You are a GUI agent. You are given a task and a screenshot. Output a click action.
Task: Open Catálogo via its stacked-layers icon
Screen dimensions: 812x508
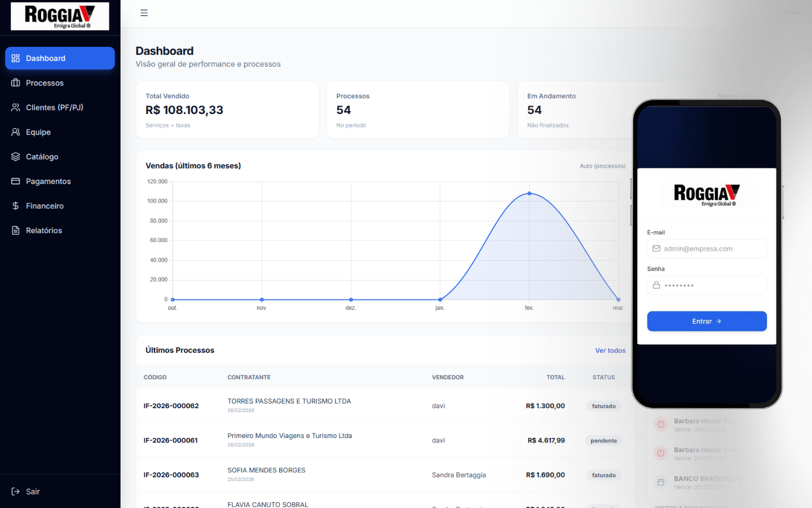[15, 156]
